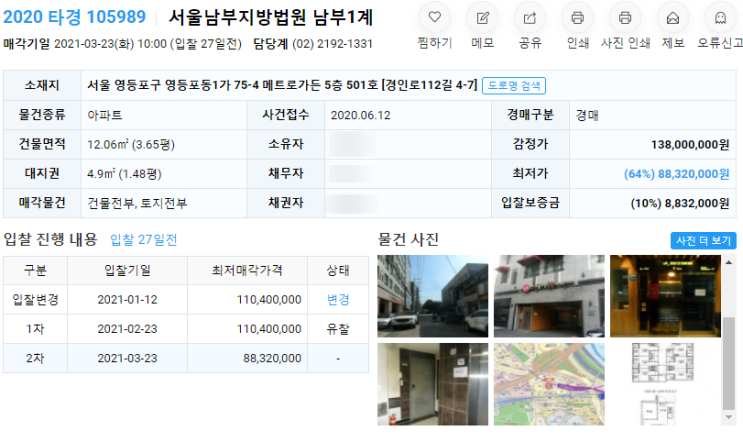The image size is (743, 442).
Task: Click the photo panel scrollbar thumb
Action: coord(729,363)
